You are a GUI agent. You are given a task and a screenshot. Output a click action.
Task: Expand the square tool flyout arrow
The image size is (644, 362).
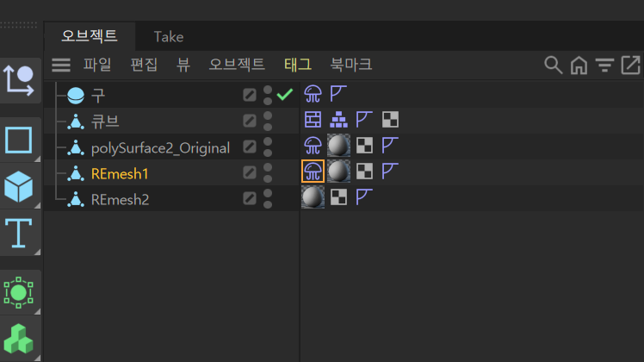click(x=37, y=159)
